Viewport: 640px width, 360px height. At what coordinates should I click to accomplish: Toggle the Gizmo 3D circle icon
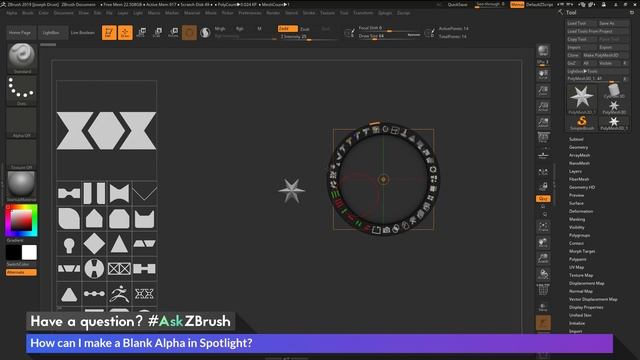(189, 33)
